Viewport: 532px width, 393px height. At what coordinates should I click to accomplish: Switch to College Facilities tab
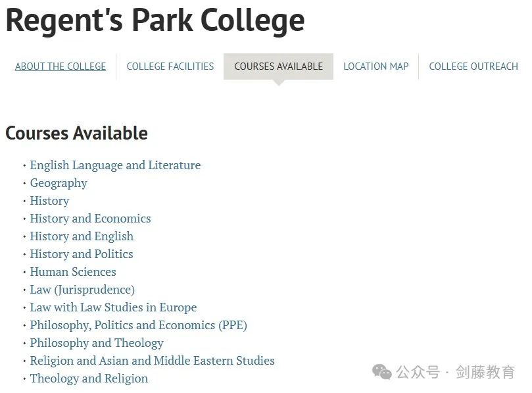pos(170,66)
